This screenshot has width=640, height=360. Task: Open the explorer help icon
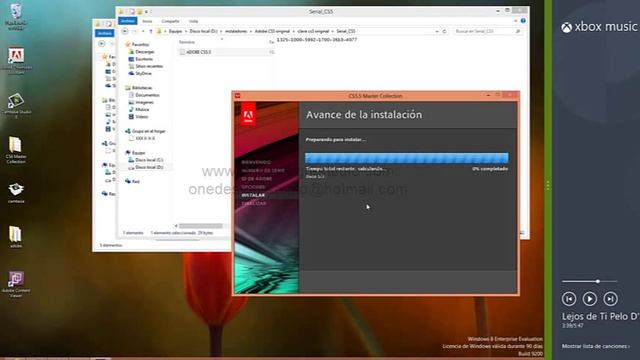coord(523,21)
